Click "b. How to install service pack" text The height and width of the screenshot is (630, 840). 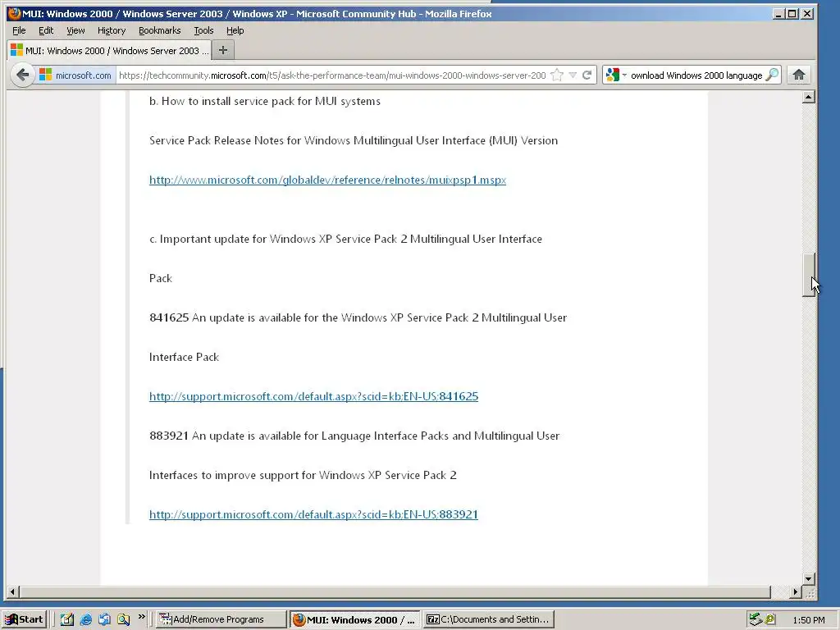265,101
